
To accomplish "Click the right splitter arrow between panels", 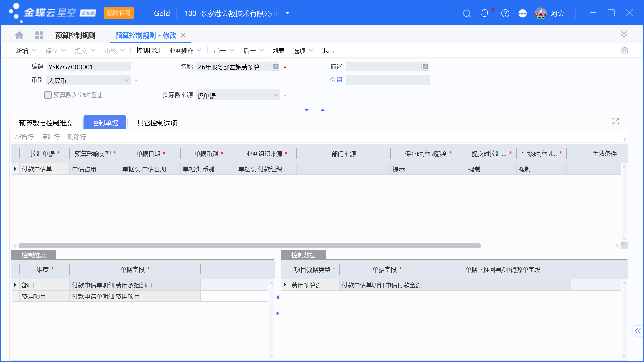I will (278, 313).
